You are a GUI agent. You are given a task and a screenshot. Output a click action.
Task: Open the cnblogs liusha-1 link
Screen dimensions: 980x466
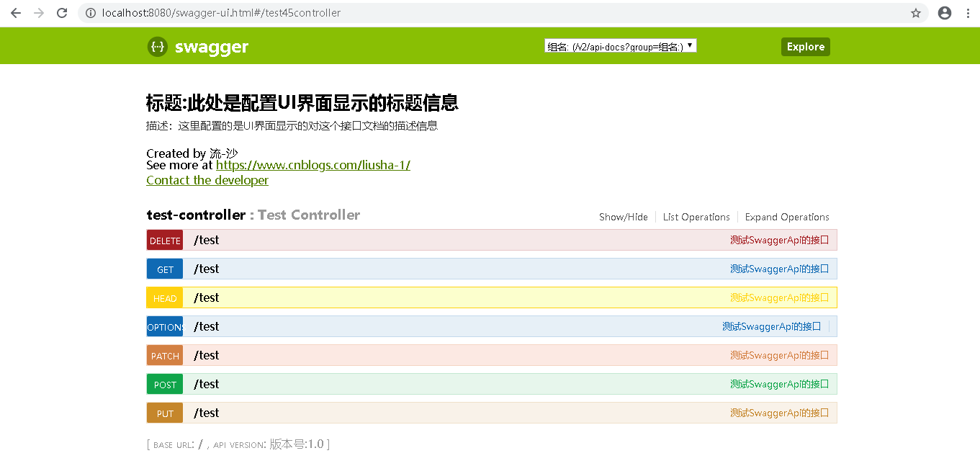click(313, 165)
